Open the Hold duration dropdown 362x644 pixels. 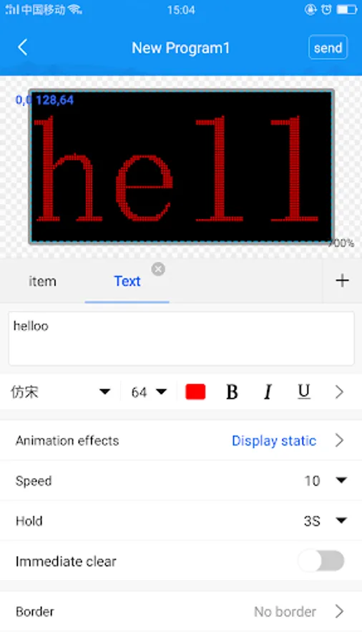[x=326, y=521]
